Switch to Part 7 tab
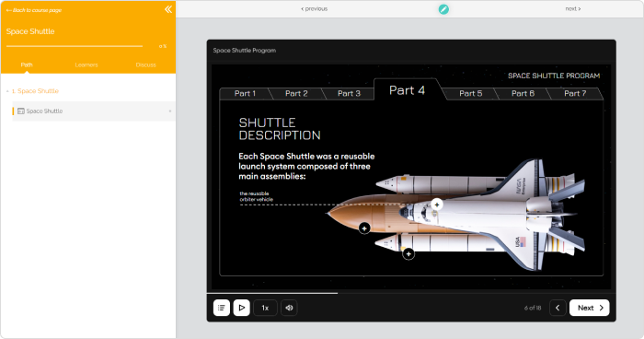The width and height of the screenshot is (644, 339). 575,93
